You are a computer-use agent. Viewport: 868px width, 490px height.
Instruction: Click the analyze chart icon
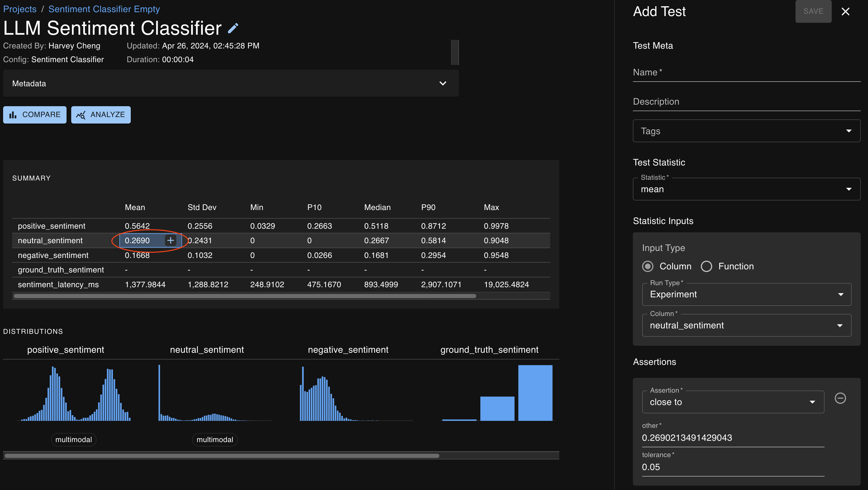81,115
